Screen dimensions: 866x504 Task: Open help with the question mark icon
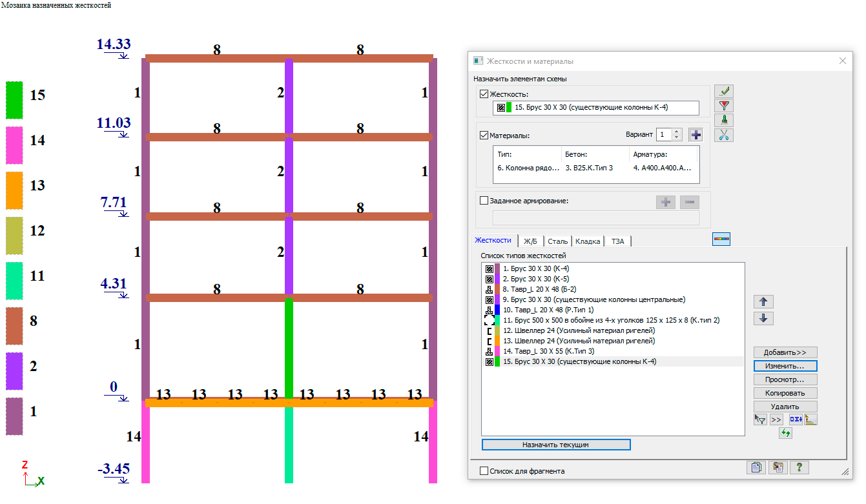point(799,468)
